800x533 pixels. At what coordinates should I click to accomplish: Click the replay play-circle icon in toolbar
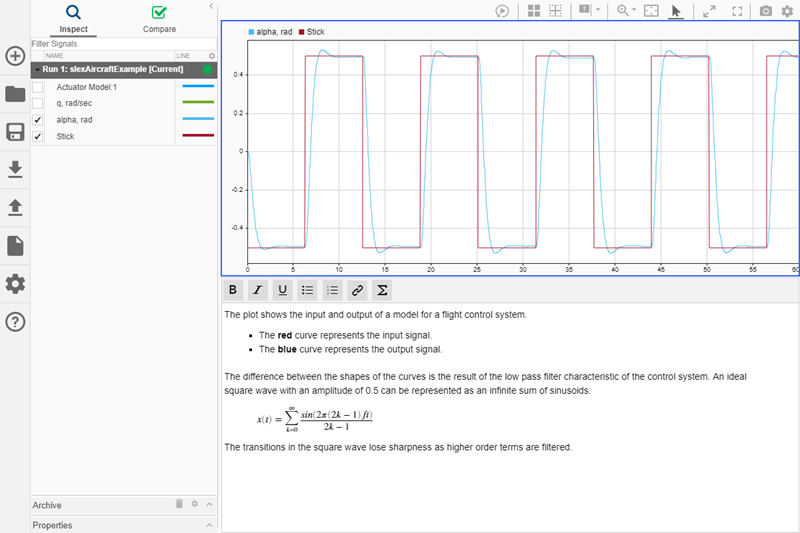click(502, 11)
